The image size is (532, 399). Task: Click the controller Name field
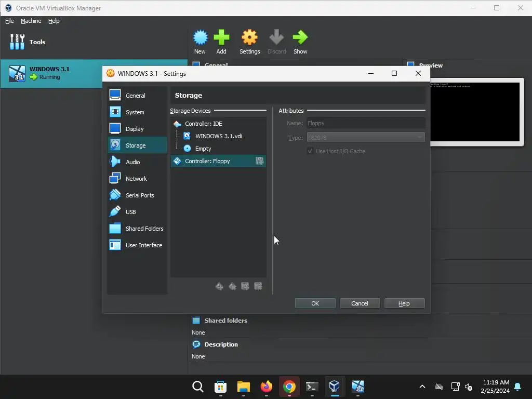tap(366, 123)
